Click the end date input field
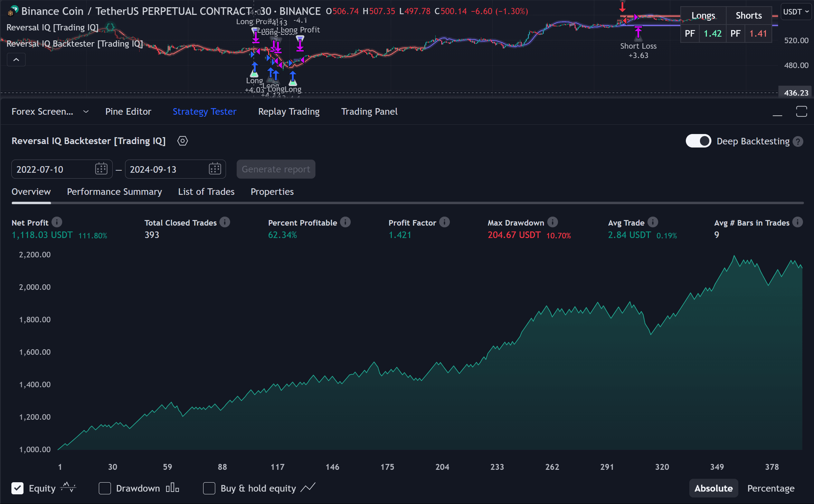814x504 pixels. pos(175,169)
